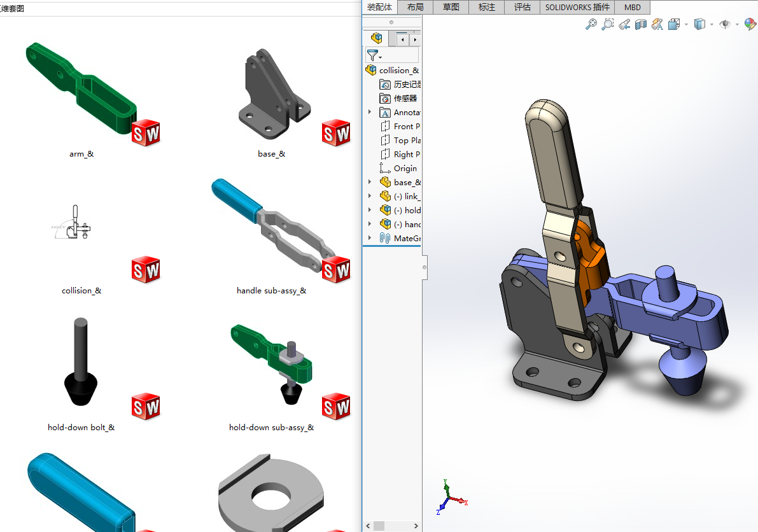Switch to the 布局 tab

pos(415,7)
